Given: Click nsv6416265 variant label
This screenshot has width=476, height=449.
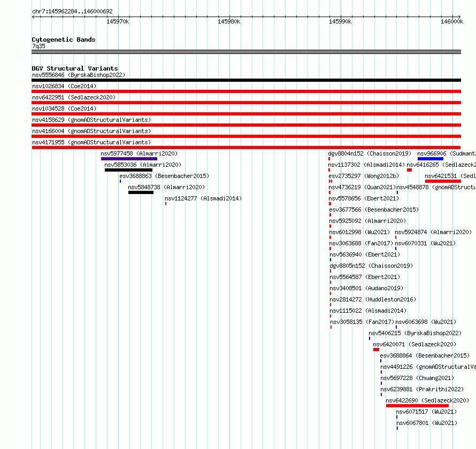Looking at the screenshot, I should [441, 165].
